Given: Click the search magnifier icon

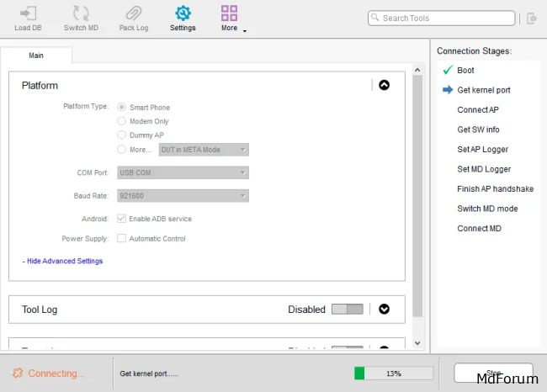Looking at the screenshot, I should click(x=375, y=18).
